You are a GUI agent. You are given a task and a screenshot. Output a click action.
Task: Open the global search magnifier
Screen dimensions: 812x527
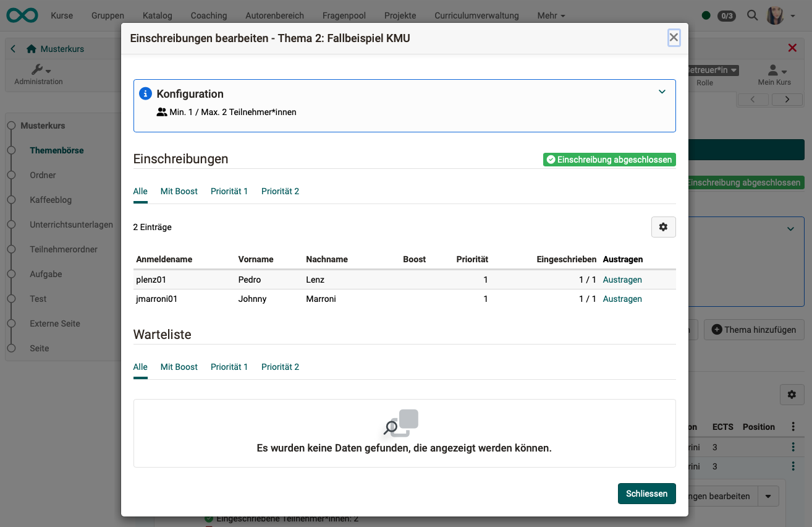point(752,15)
